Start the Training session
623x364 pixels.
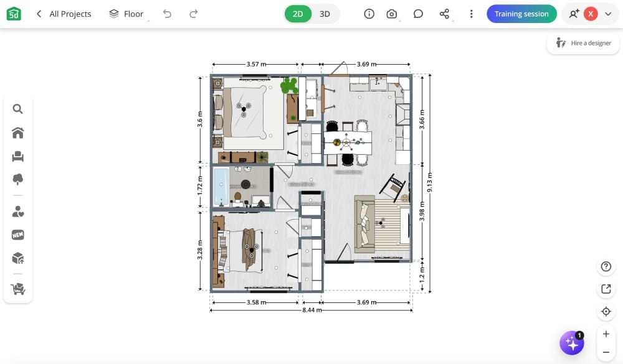click(521, 13)
